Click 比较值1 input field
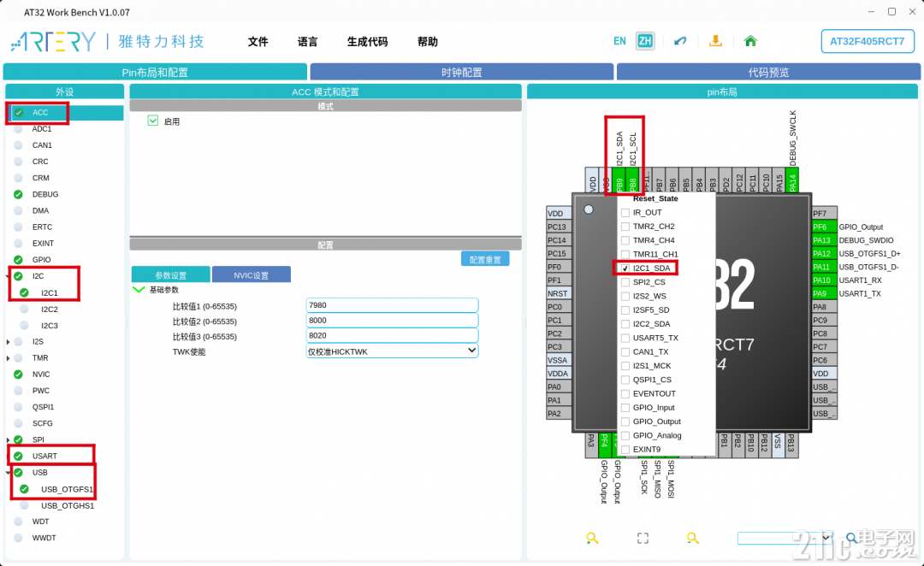Viewport: 924px width, 566px height. click(x=392, y=305)
